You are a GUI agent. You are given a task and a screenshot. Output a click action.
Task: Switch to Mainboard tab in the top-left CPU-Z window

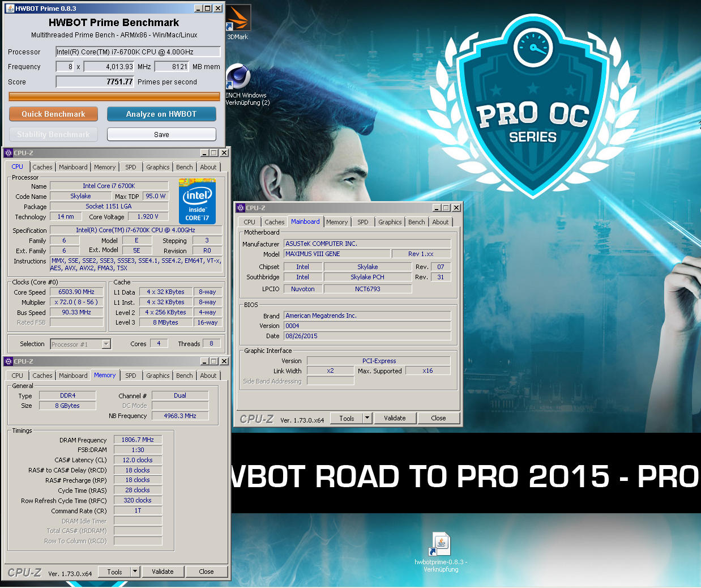(x=73, y=167)
